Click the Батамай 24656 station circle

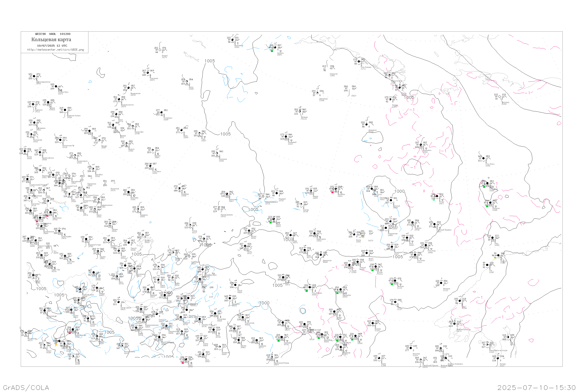[391, 200]
